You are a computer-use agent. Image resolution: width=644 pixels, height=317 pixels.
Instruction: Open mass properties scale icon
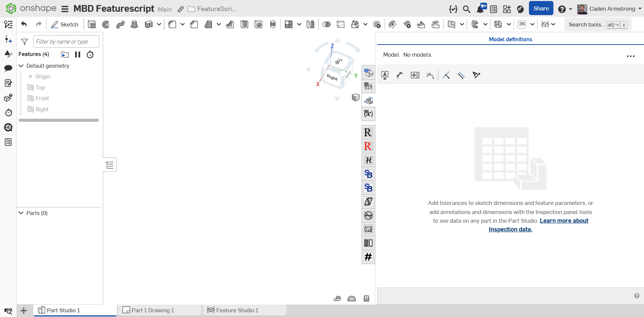point(366,298)
